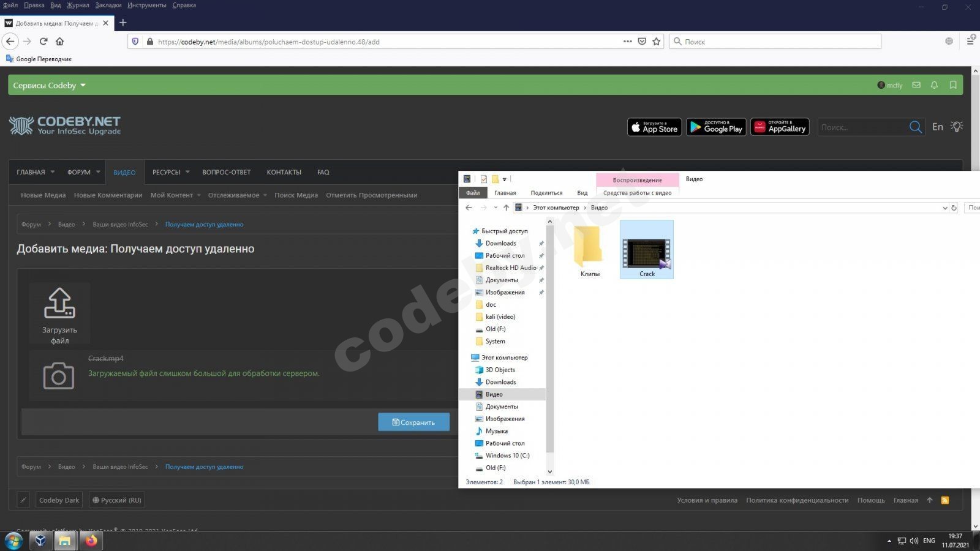Select the 'Crack' video file thumbnail
Image resolution: width=980 pixels, height=551 pixels.
click(647, 250)
